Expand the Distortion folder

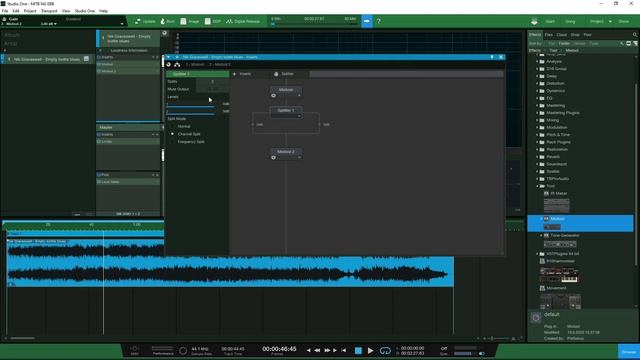pyautogui.click(x=537, y=84)
